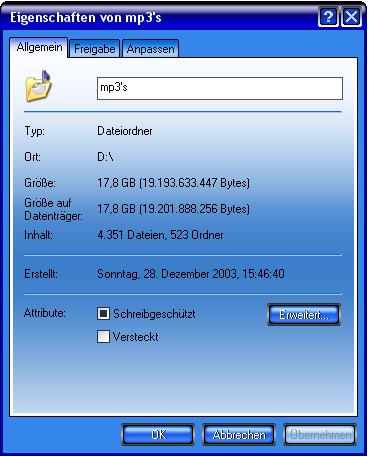
Task: Close the Eigenschaften von mp3's dialog
Action: tap(351, 17)
